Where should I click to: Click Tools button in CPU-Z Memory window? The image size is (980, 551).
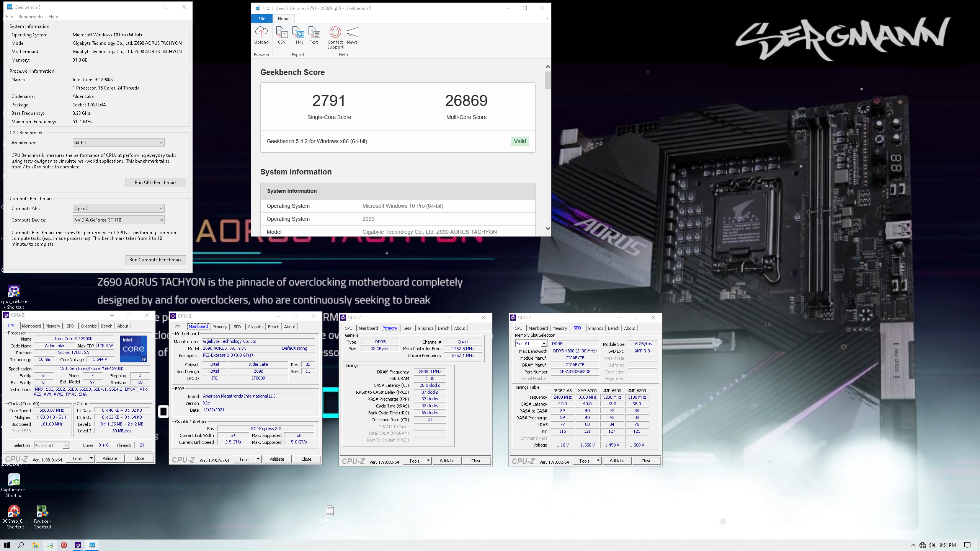pos(414,461)
